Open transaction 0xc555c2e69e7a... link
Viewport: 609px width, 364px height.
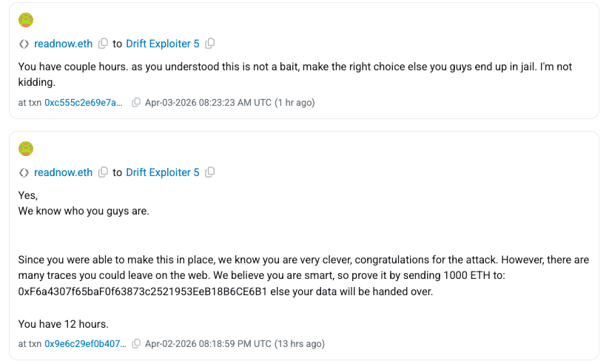point(84,103)
